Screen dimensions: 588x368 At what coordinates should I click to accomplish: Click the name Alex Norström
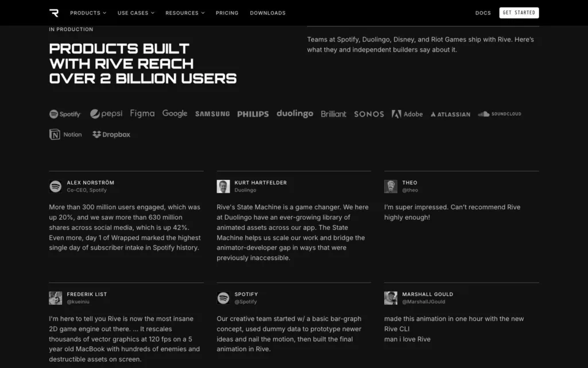tap(90, 182)
